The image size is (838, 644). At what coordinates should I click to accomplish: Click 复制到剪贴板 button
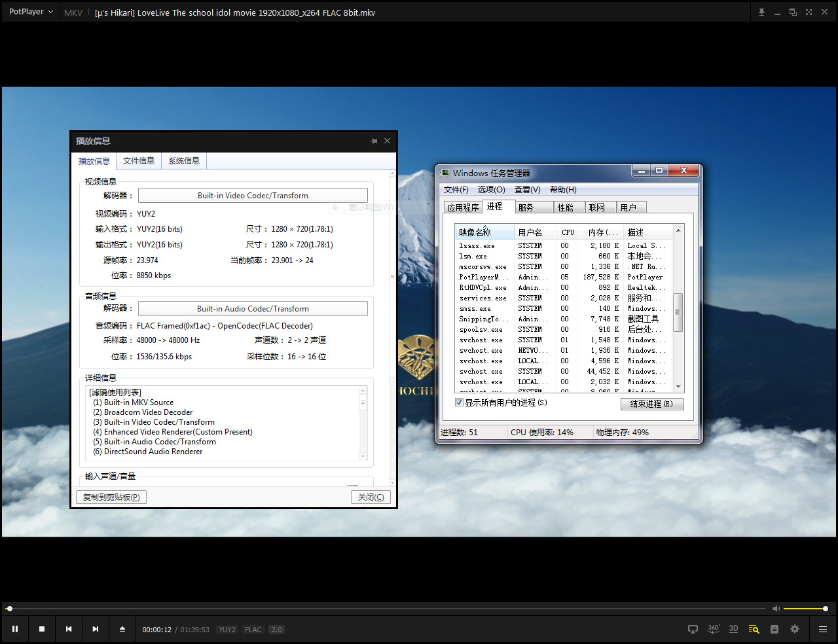coord(111,497)
